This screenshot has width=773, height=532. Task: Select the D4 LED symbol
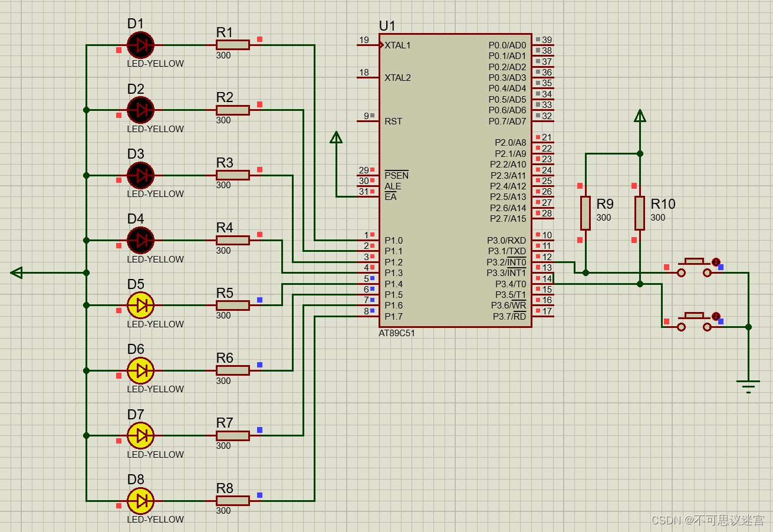(141, 240)
